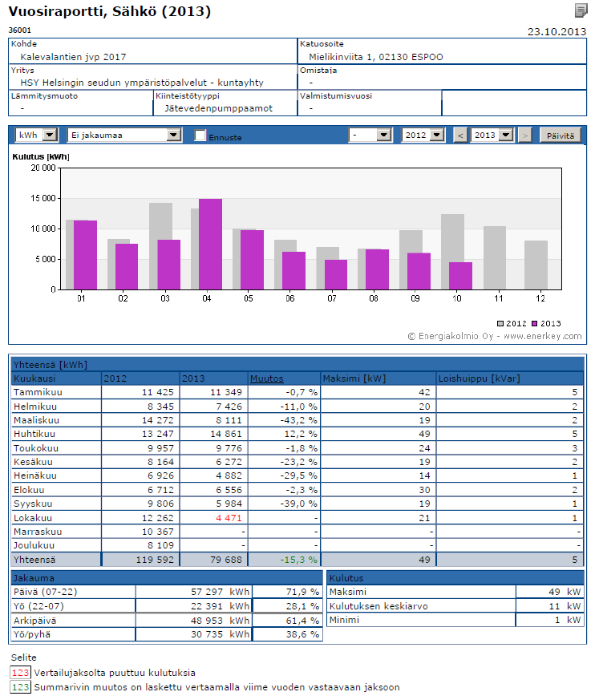The width and height of the screenshot is (595, 700).
Task: Click the 2013 bar for month 01
Action: pos(85,255)
